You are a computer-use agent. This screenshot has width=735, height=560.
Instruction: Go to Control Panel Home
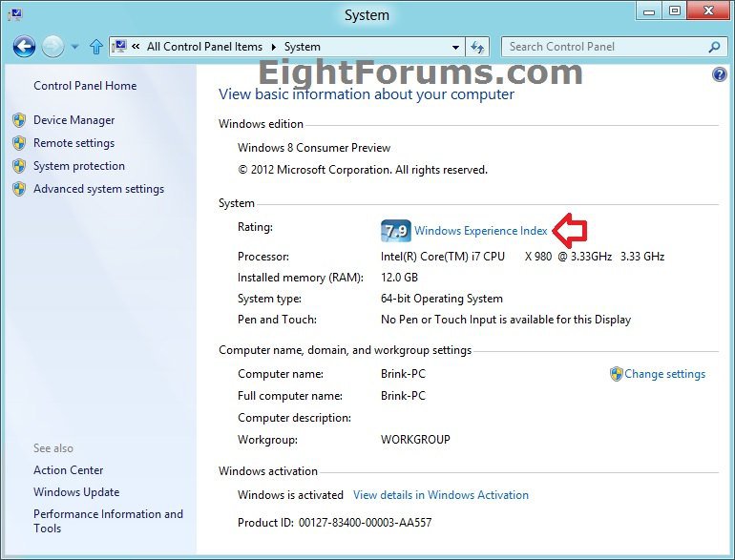(x=85, y=86)
